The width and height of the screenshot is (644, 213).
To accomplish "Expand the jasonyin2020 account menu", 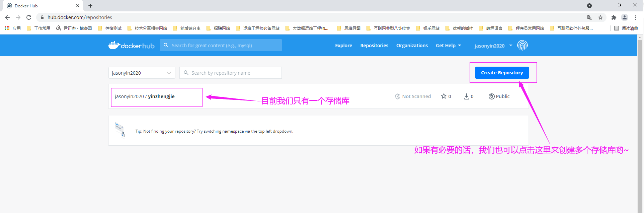I will 493,46.
